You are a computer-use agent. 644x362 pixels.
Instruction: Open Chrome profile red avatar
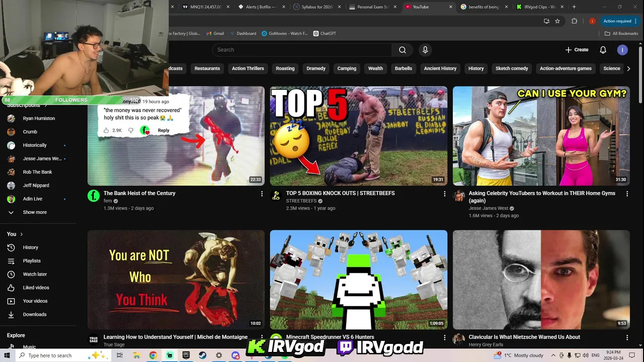[x=592, y=21]
